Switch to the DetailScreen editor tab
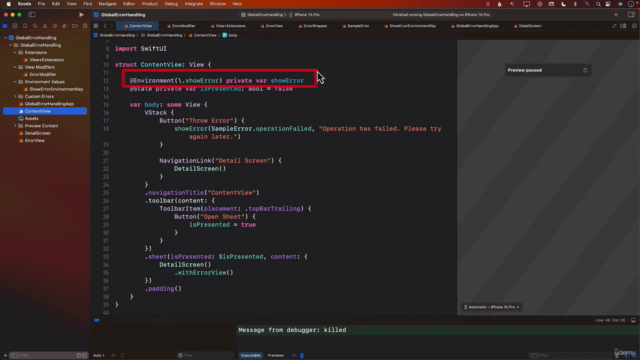The height and width of the screenshot is (360, 640). [527, 26]
